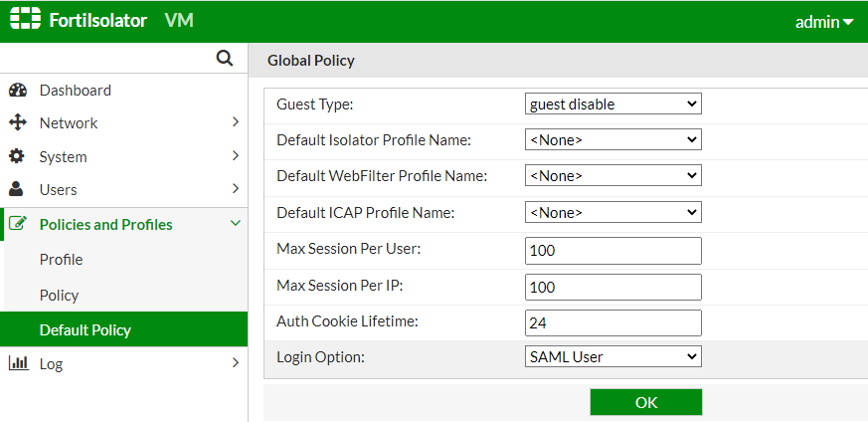Click the Dashboard gauge icon
Screen dimensions: 868x422
pyautogui.click(x=18, y=91)
